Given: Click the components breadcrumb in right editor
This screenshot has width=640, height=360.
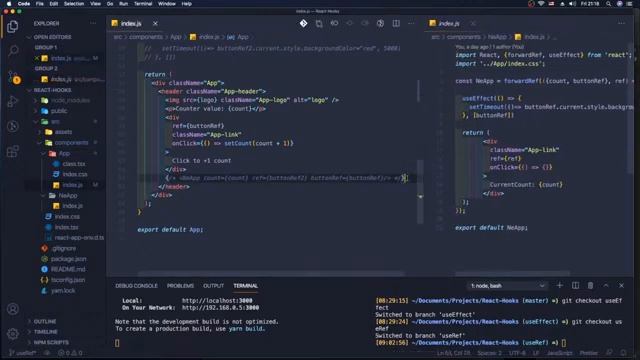Looking at the screenshot, I should coord(463,37).
